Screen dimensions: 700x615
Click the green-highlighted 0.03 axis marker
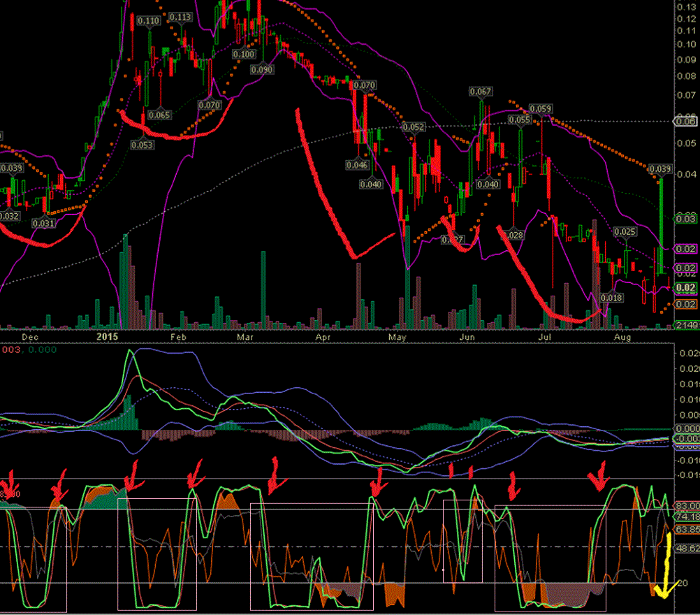coord(686,219)
